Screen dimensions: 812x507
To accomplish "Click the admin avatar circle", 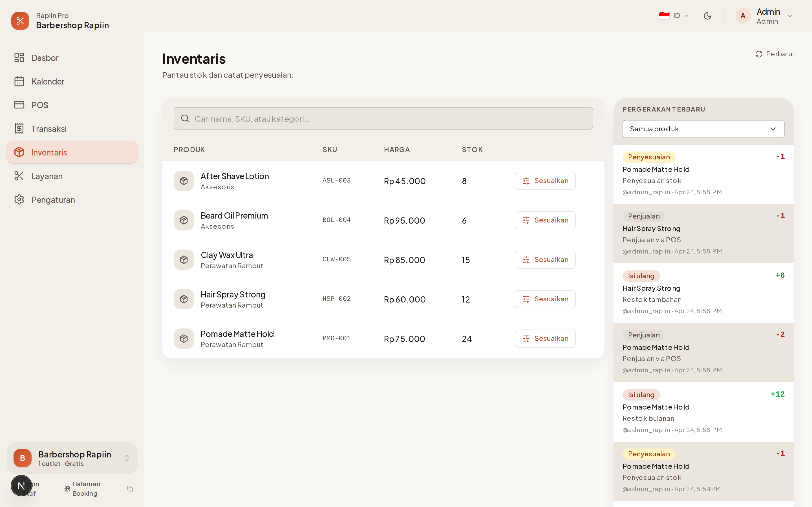I will pyautogui.click(x=743, y=16).
